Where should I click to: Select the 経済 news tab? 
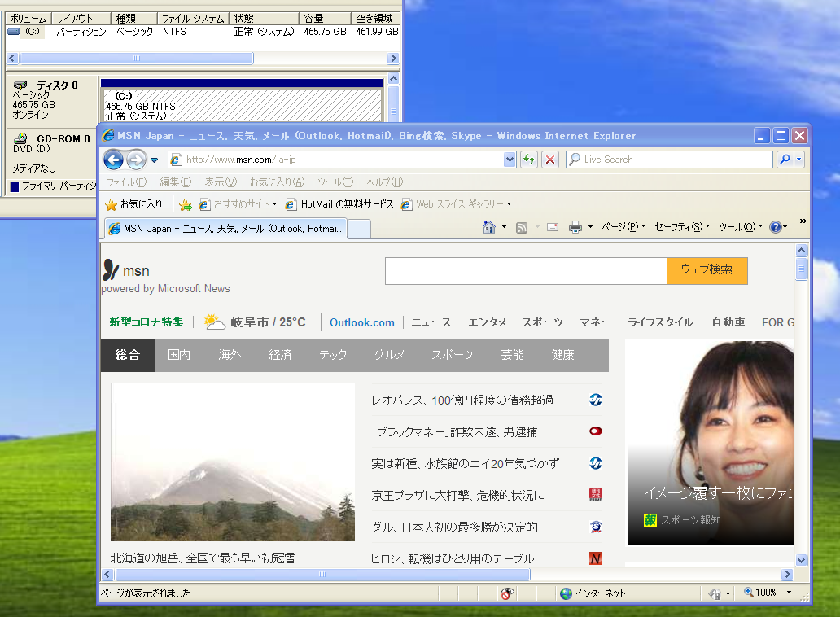[280, 355]
